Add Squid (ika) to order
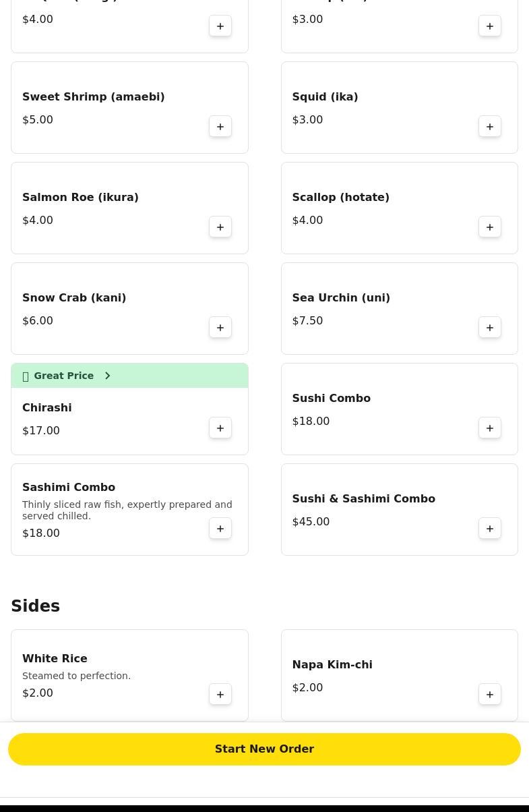The width and height of the screenshot is (529, 812). click(490, 127)
